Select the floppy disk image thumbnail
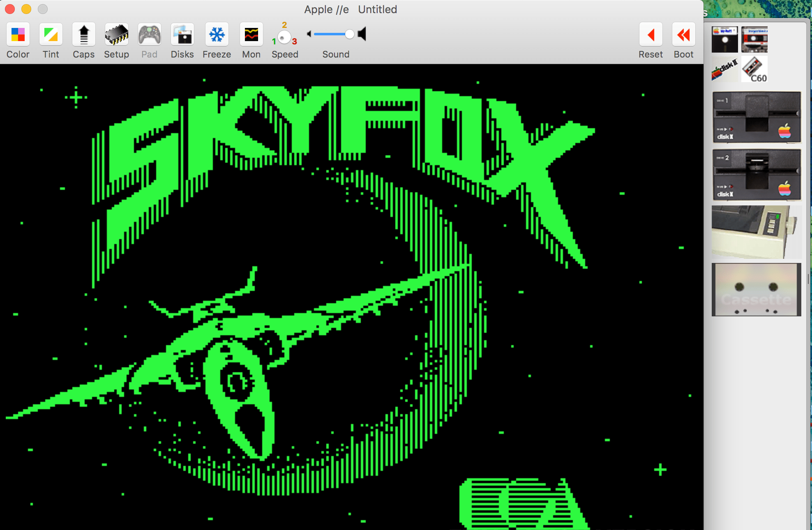The width and height of the screenshot is (812, 530). click(x=724, y=40)
